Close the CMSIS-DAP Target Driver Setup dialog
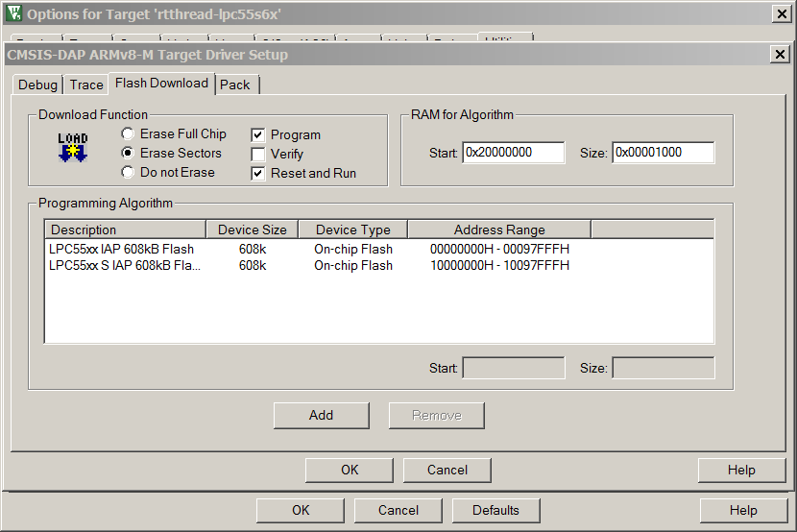Viewport: 797px width, 532px height. point(781,55)
